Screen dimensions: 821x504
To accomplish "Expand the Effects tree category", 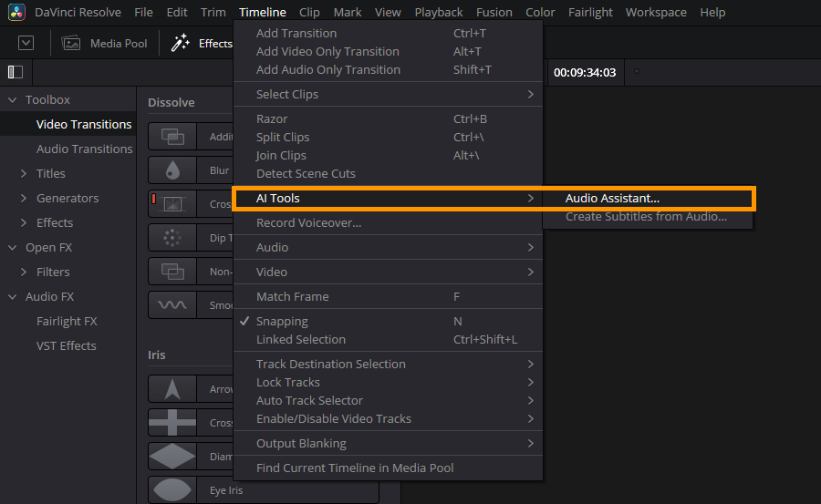I will (24, 222).
